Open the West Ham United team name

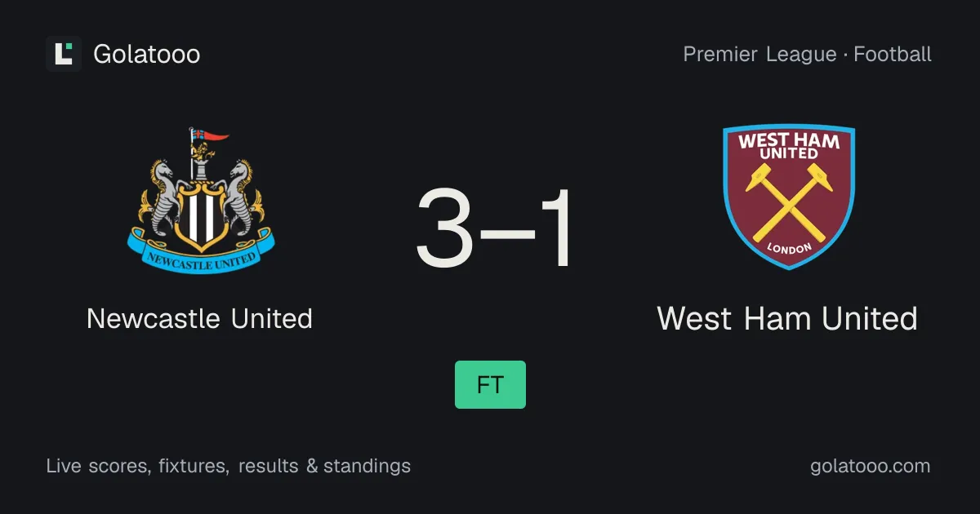click(x=787, y=318)
